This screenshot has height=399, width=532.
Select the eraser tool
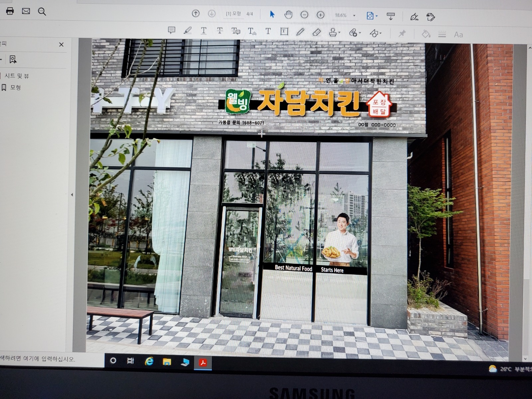(317, 32)
